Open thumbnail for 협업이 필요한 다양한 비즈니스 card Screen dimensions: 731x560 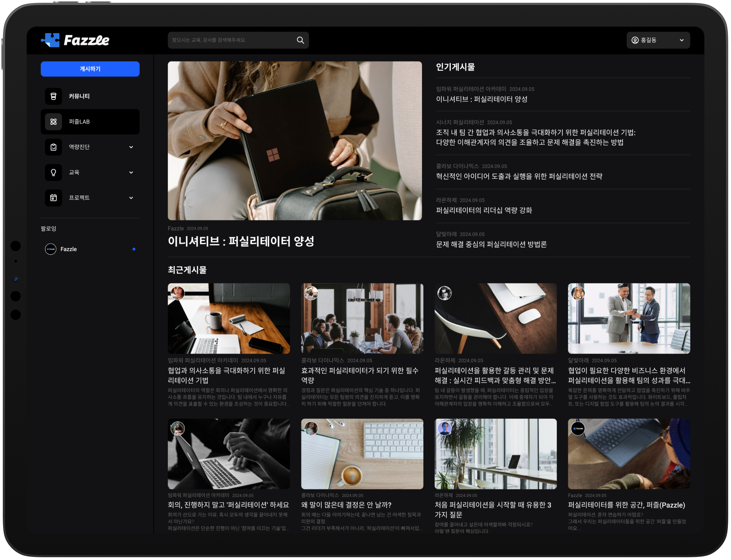tap(629, 319)
